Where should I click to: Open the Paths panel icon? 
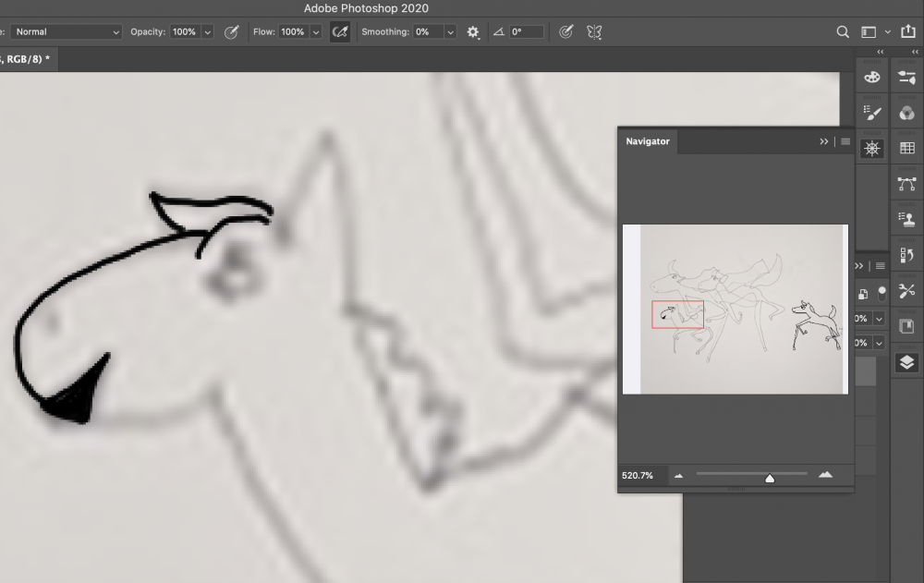906,184
